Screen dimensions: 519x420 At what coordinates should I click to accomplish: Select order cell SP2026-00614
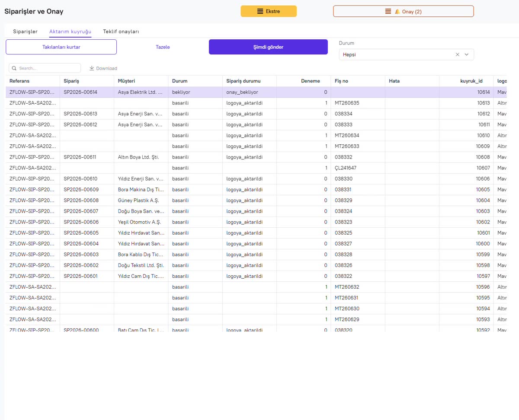[x=87, y=92]
